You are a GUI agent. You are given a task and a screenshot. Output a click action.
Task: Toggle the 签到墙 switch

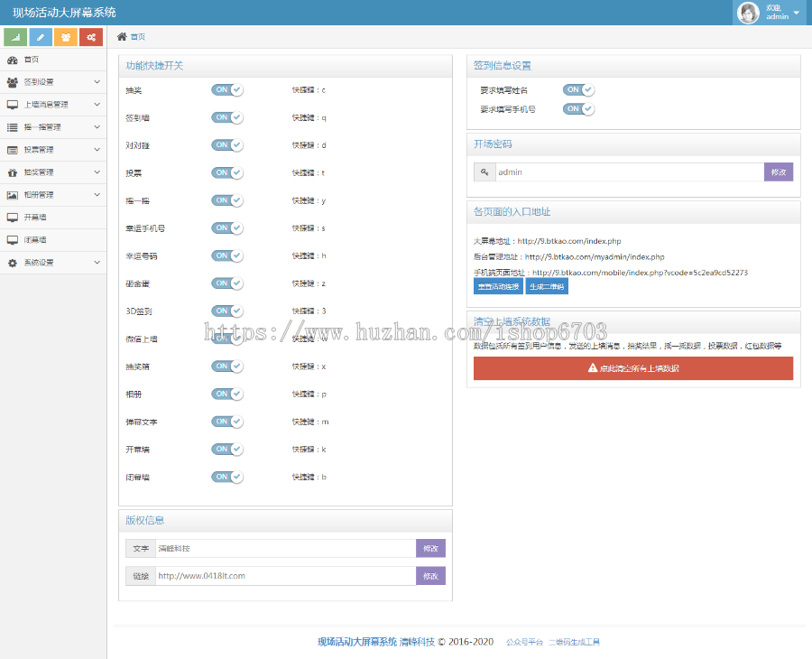[x=227, y=117]
